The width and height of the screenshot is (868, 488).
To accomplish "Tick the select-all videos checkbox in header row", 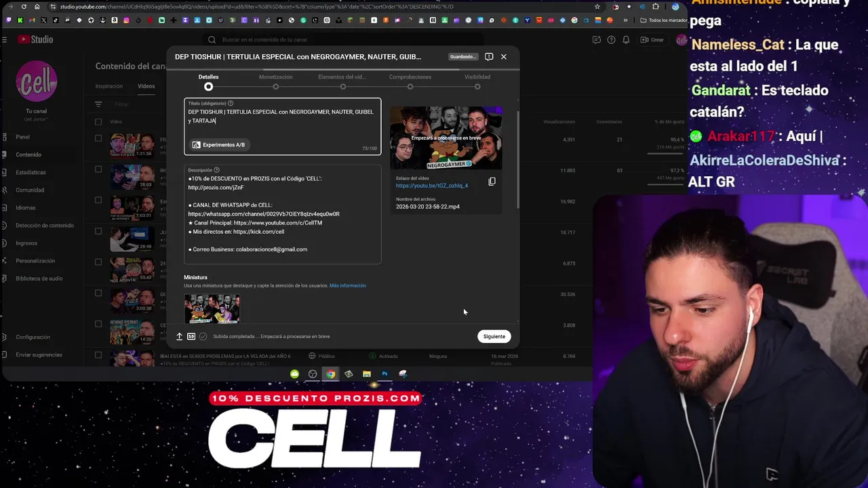I will [98, 122].
